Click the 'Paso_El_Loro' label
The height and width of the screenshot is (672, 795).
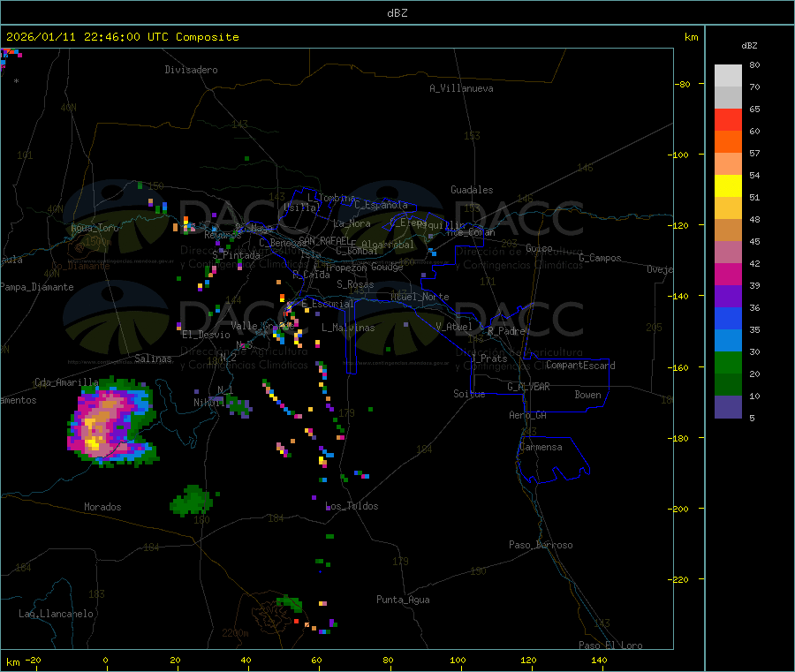click(611, 646)
